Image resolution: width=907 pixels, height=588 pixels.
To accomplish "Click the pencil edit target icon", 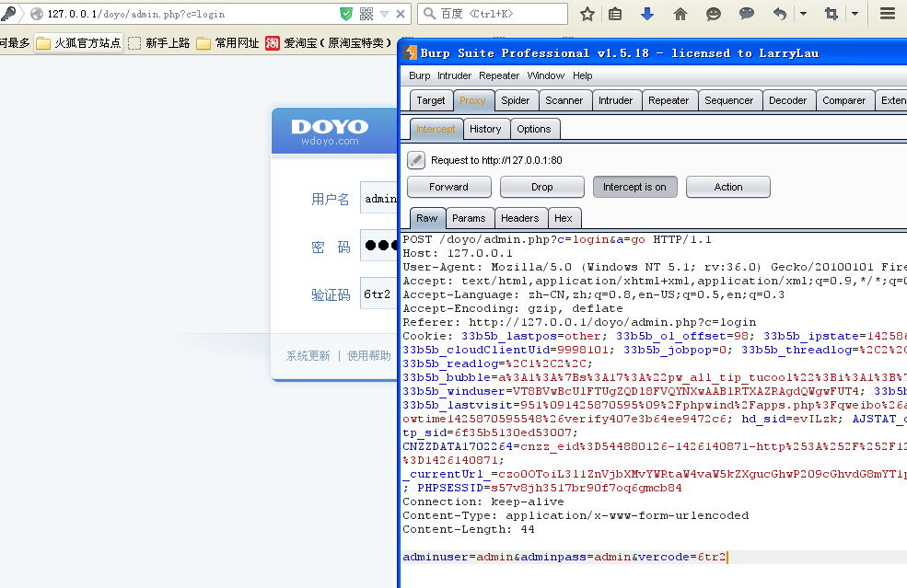I will [x=416, y=160].
